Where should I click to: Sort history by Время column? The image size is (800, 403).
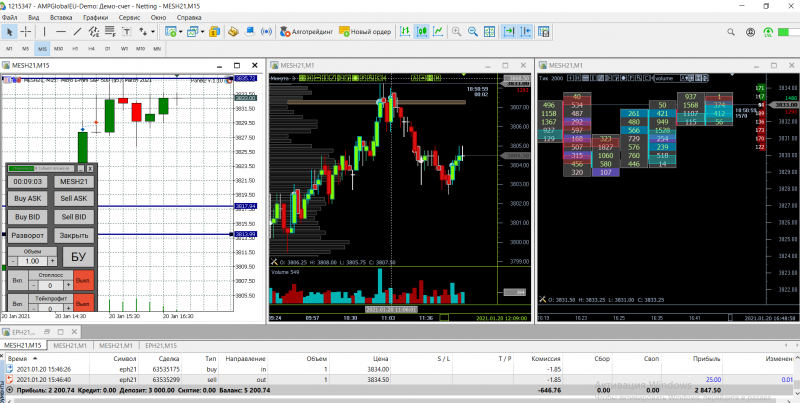[18, 359]
